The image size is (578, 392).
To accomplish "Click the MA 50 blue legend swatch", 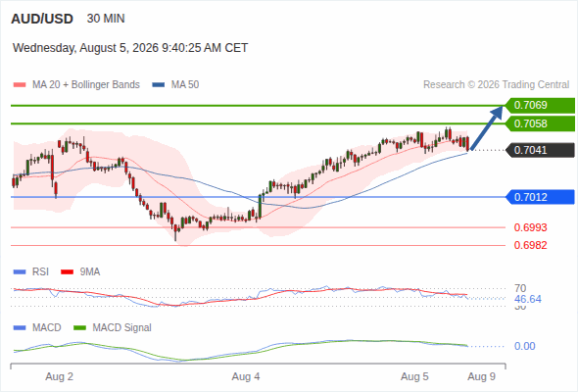I will coord(159,85).
